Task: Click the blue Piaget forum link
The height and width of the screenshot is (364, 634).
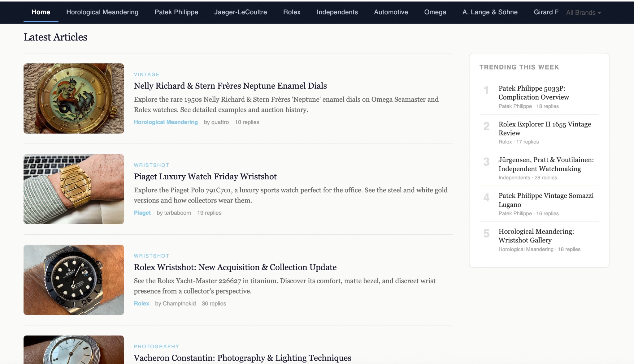Action: 142,213
